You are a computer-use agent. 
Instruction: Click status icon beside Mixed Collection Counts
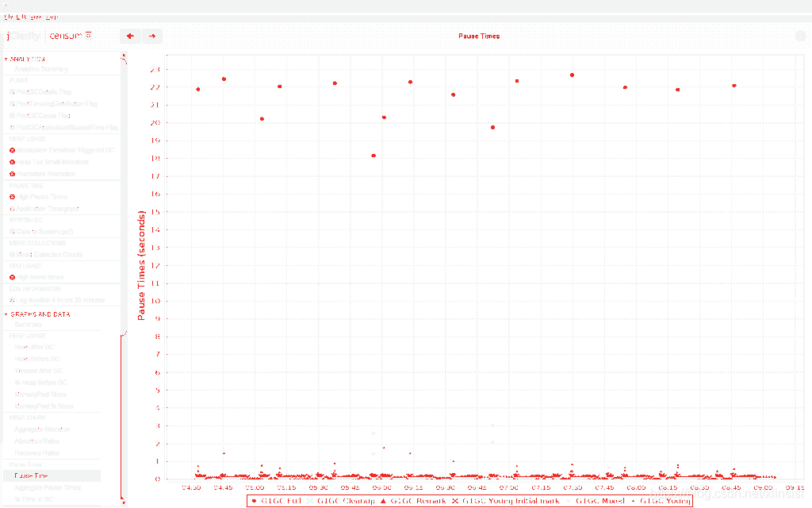(13, 255)
